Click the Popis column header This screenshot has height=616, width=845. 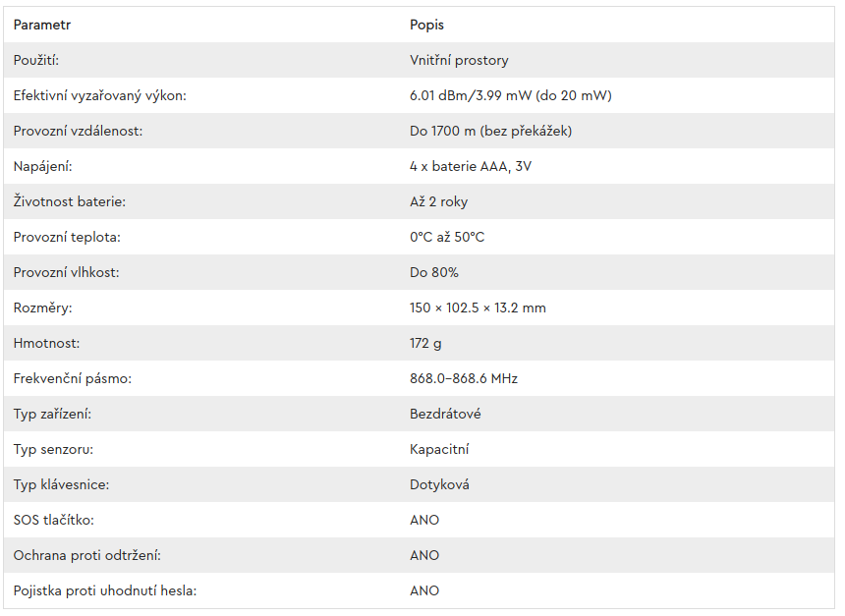pos(426,25)
